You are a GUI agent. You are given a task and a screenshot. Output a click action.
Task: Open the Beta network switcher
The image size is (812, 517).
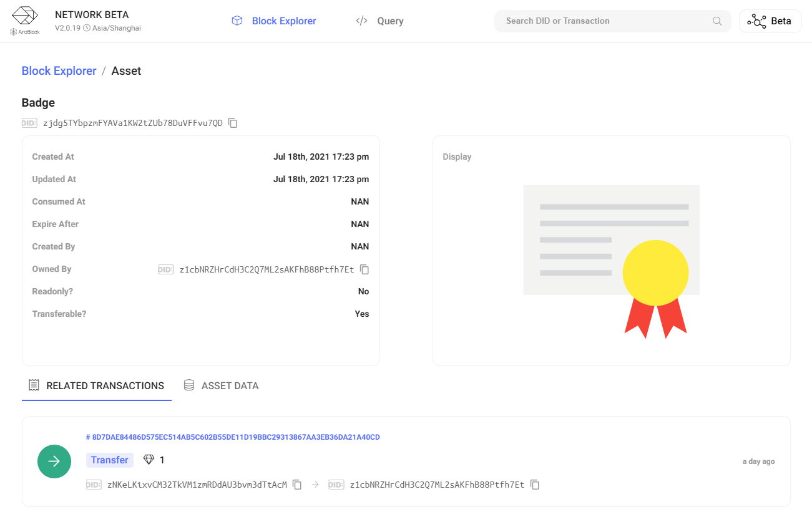[770, 21]
